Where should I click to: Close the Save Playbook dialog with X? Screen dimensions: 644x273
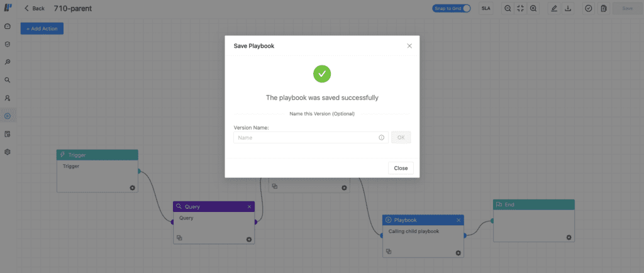pyautogui.click(x=409, y=46)
